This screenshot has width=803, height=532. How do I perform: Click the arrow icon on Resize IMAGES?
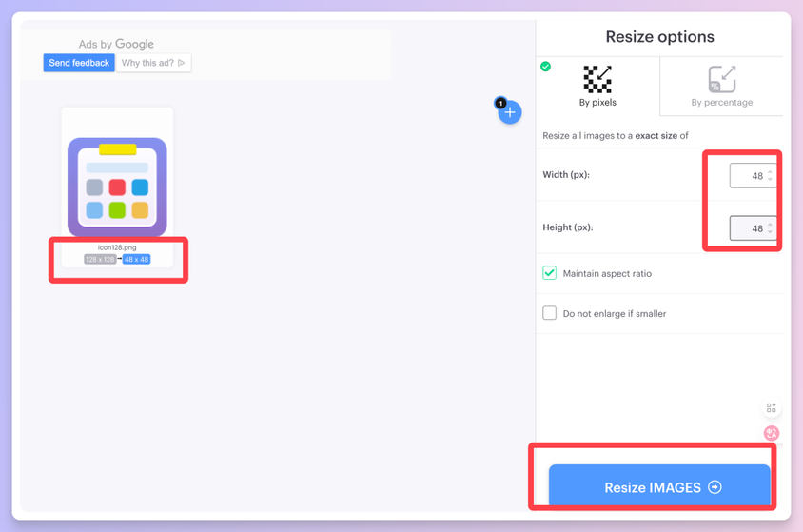(715, 487)
